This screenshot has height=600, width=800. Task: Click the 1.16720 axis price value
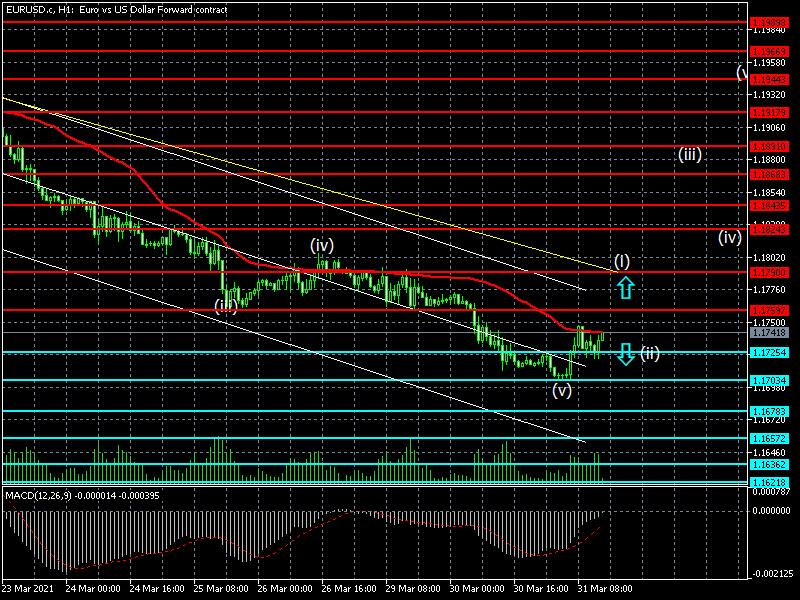point(769,420)
